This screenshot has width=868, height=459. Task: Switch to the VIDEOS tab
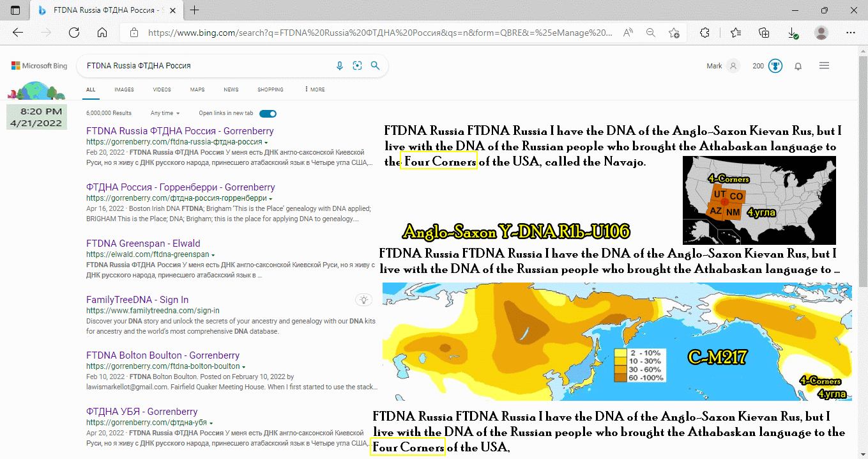[162, 89]
